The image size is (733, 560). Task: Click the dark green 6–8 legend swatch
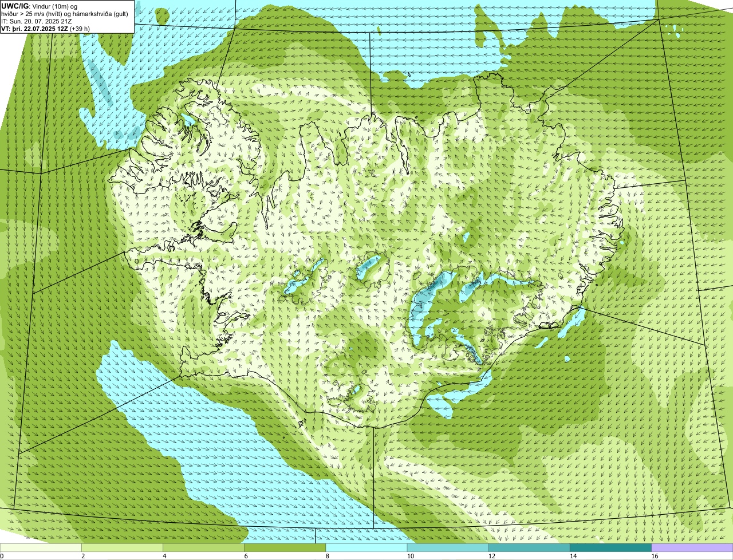click(285, 548)
